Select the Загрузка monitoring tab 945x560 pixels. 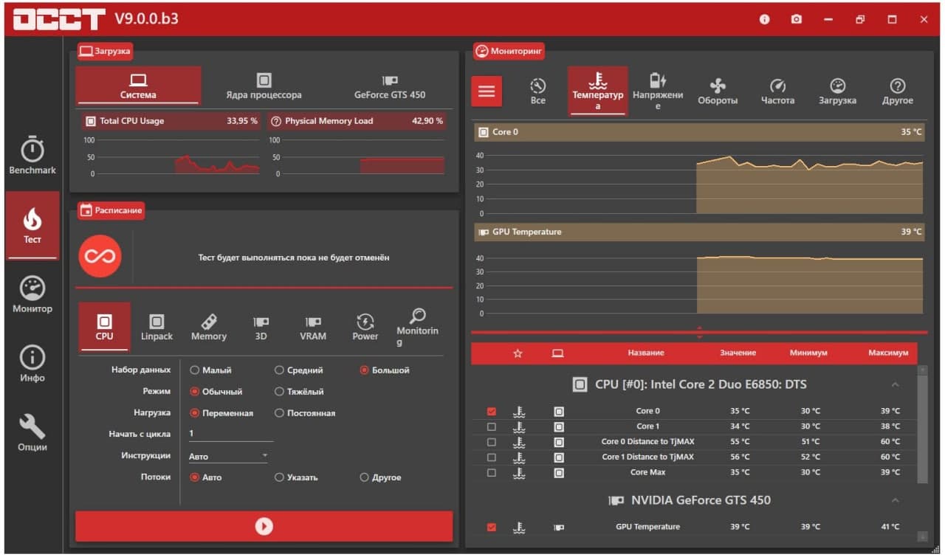click(x=837, y=91)
